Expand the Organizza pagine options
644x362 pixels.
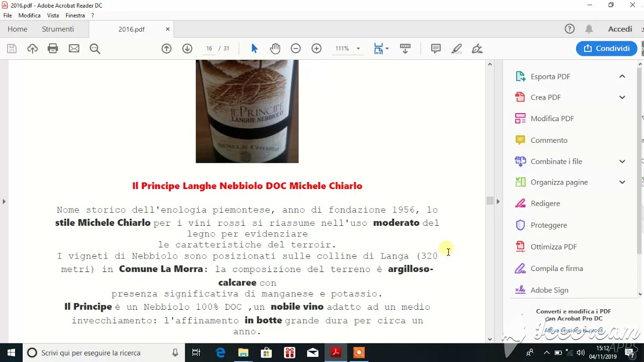tap(622, 183)
